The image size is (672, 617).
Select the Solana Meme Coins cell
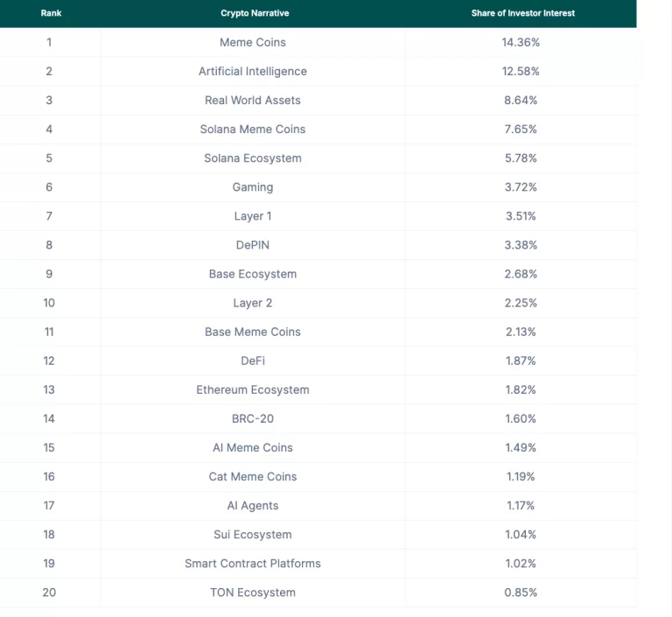pyautogui.click(x=253, y=129)
